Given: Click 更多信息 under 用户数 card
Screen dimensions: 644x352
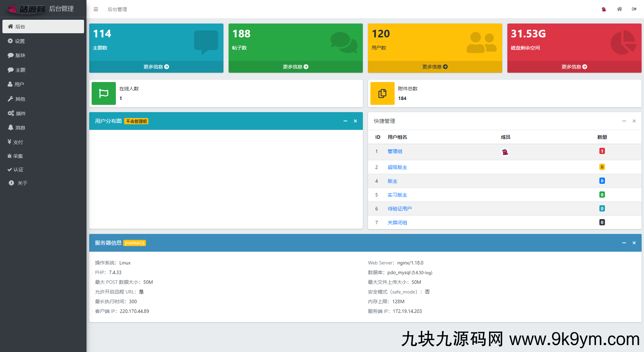Looking at the screenshot, I should (435, 67).
